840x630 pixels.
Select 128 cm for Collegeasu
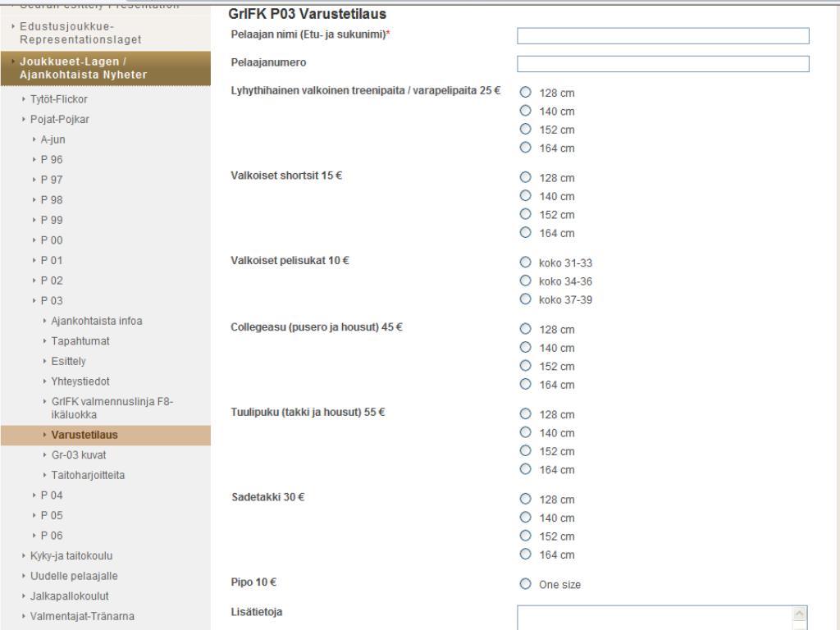point(526,328)
